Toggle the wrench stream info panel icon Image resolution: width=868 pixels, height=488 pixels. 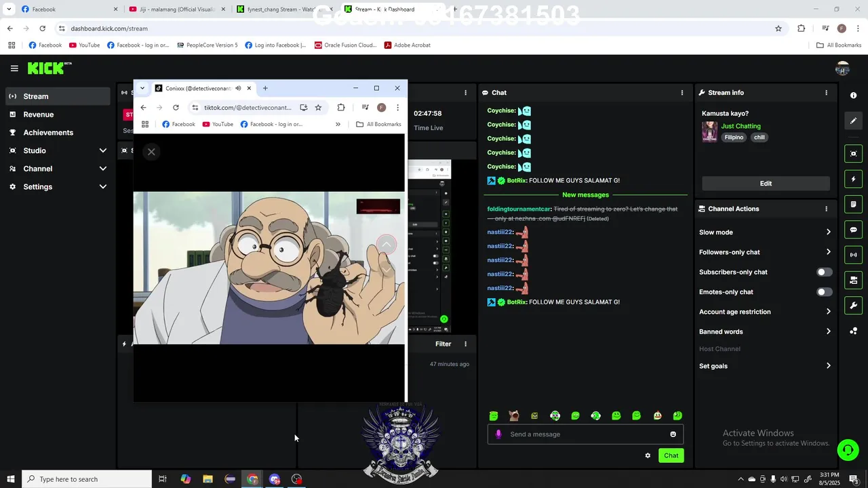click(x=853, y=306)
